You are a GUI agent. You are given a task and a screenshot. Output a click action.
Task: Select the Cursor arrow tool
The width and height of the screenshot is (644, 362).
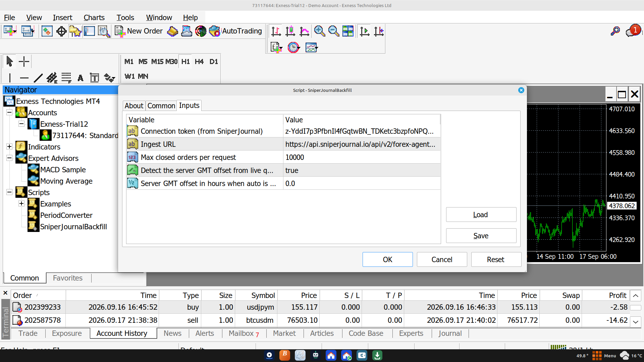(x=9, y=61)
